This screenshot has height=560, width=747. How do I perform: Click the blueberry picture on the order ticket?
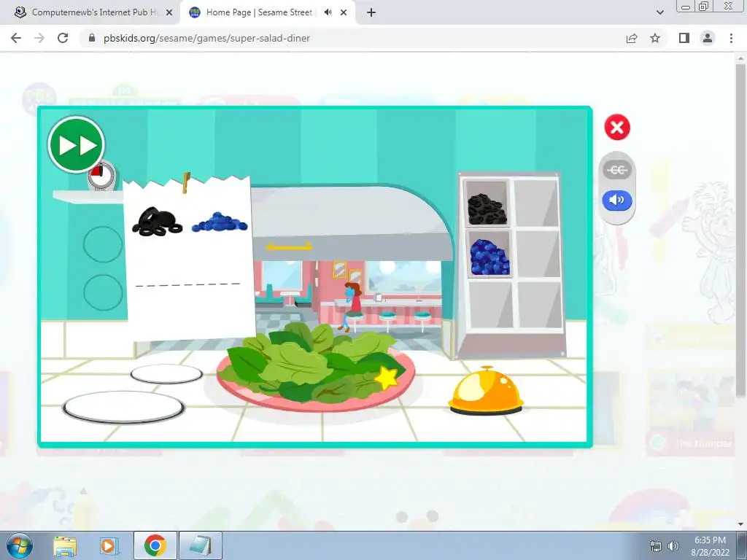pyautogui.click(x=220, y=222)
